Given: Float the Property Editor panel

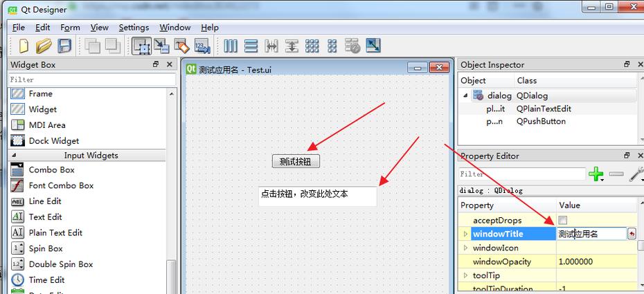Looking at the screenshot, I should 627,156.
